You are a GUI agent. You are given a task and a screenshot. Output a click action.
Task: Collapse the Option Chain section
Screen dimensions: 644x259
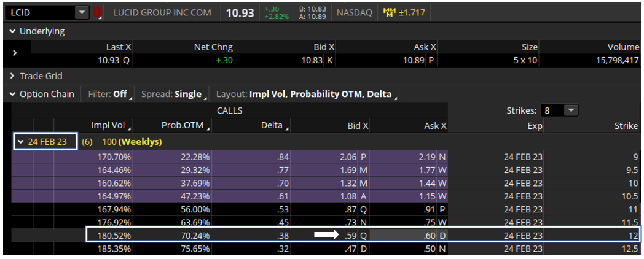[13, 94]
